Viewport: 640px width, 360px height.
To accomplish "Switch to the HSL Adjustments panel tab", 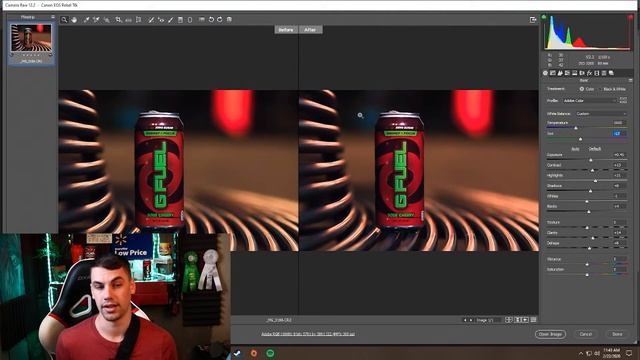I will pos(567,73).
